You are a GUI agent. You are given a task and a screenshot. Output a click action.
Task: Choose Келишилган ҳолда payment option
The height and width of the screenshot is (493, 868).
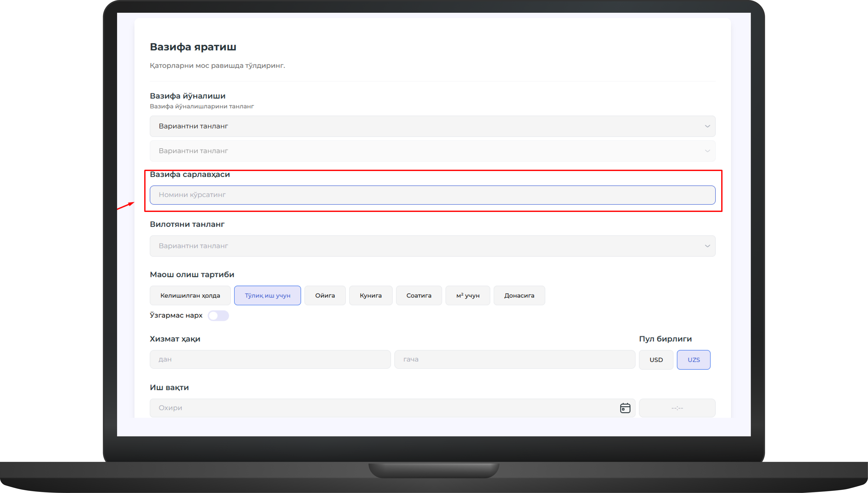coord(190,296)
